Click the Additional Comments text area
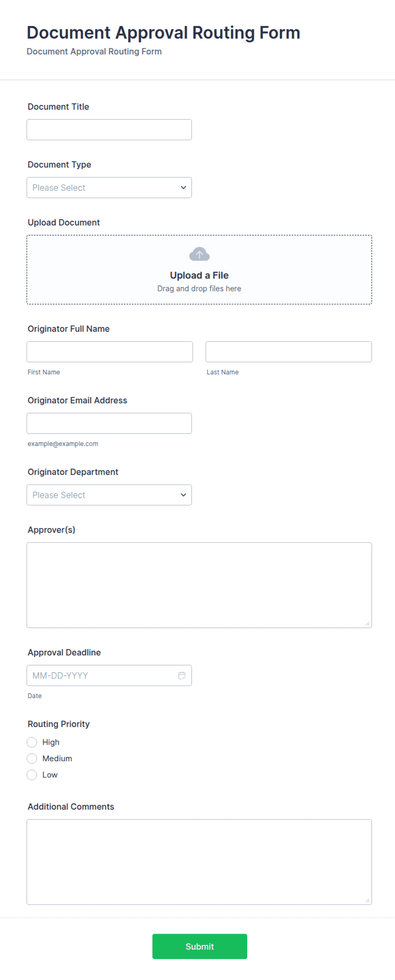This screenshot has height=980, width=395. [199, 862]
